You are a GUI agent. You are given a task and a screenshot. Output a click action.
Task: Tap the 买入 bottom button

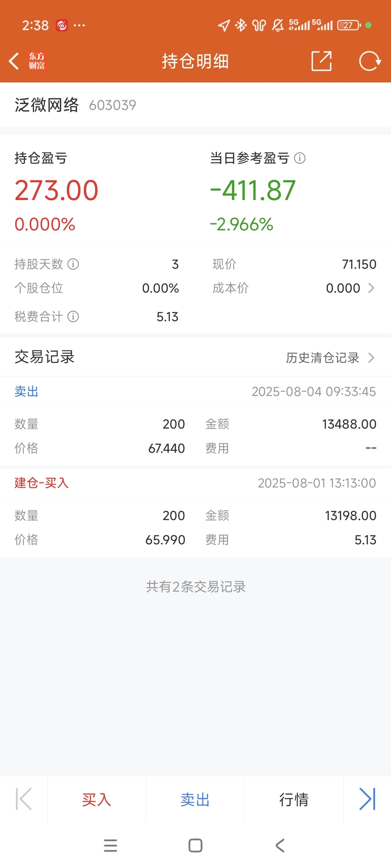click(x=97, y=800)
